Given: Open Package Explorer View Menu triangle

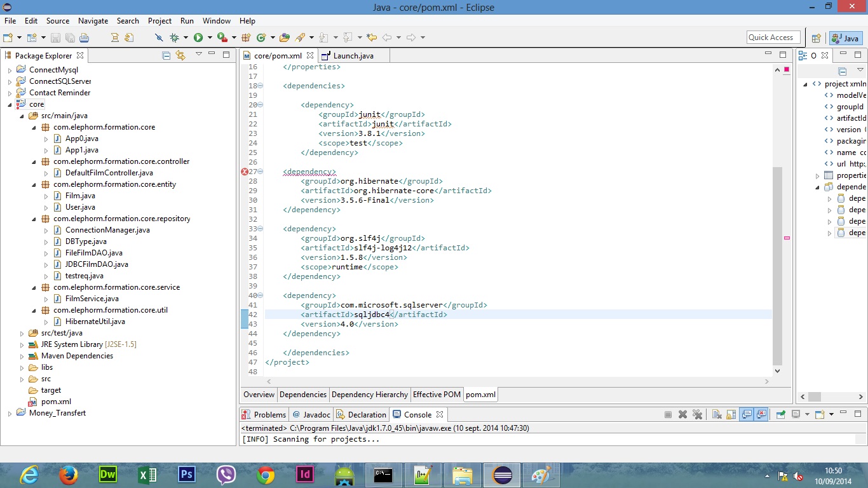Looking at the screenshot, I should [x=199, y=55].
